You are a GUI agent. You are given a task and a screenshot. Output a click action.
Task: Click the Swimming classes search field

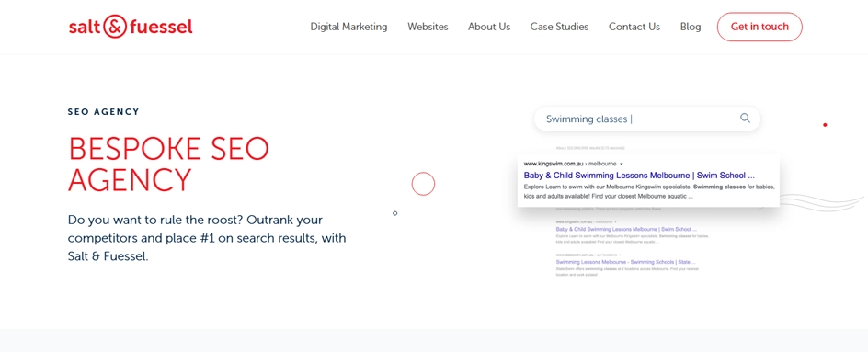647,119
